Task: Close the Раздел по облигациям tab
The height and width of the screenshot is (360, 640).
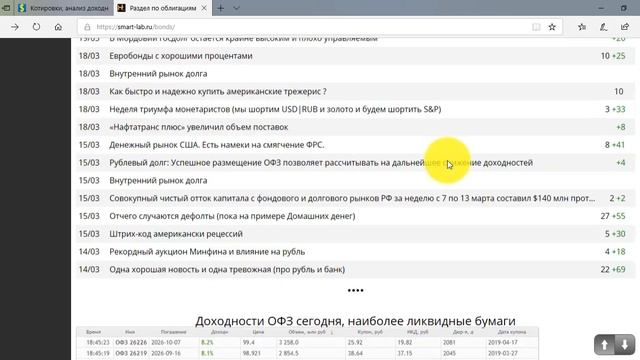Action: click(x=204, y=8)
